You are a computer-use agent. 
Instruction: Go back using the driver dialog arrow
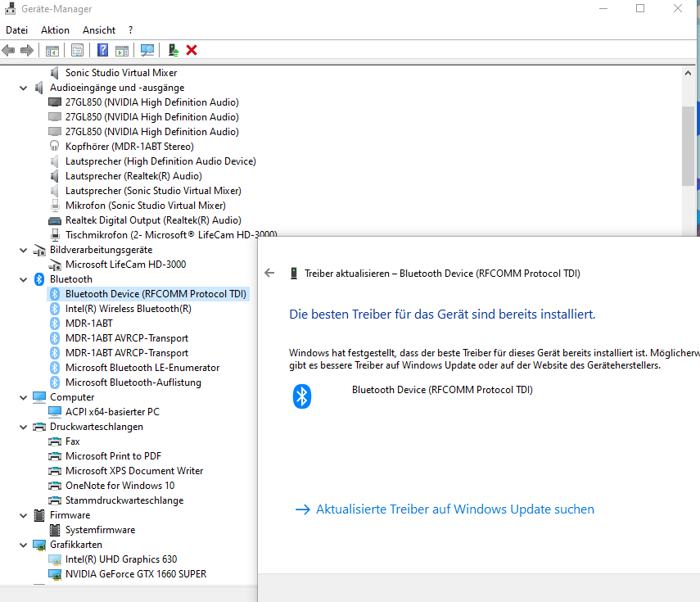pyautogui.click(x=269, y=273)
